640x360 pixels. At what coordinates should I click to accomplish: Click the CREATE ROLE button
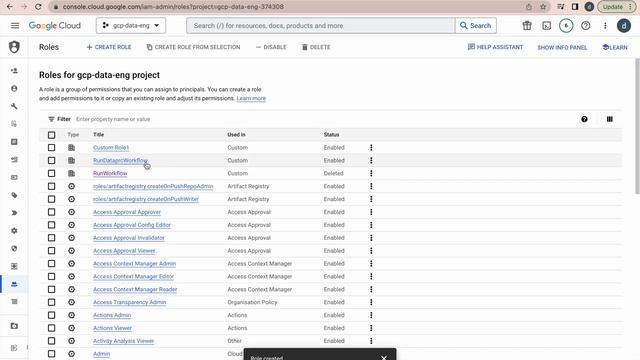point(109,47)
